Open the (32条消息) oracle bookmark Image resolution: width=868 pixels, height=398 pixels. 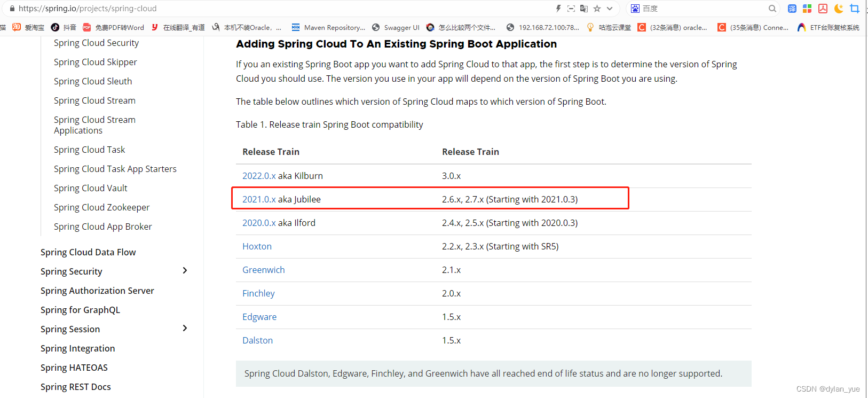coord(672,27)
